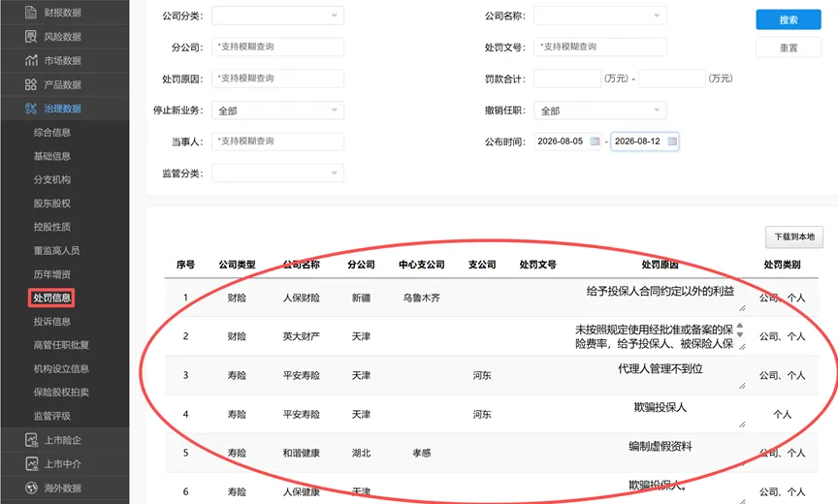Click the 治理数据 icon in sidebar
Viewport: 838px width, 504px height.
click(x=31, y=109)
